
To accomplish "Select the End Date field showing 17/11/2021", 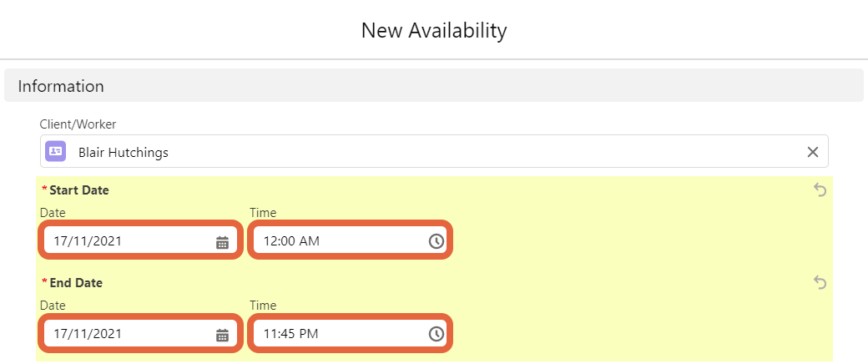I will click(x=140, y=334).
